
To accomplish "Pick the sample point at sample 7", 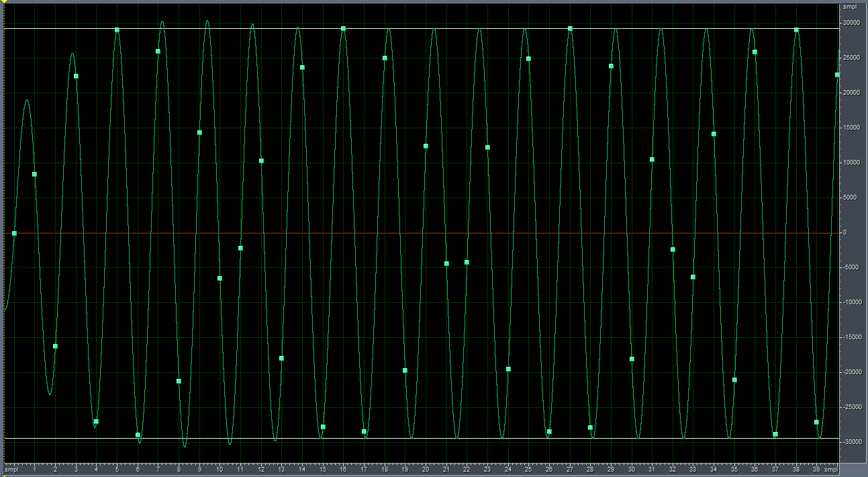I will click(158, 51).
